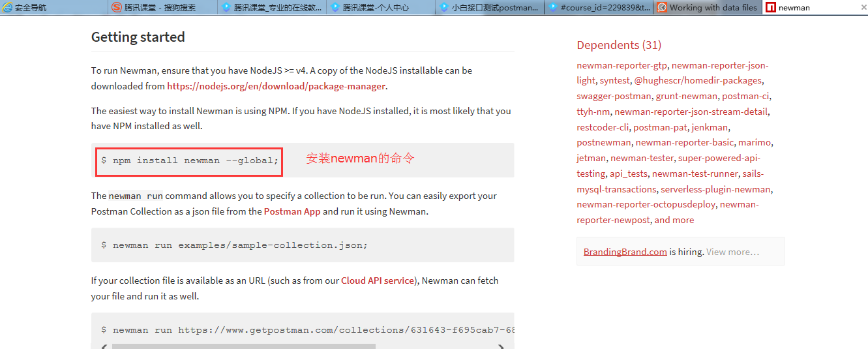Click the favicon of 小白接口测试postman tab

click(444, 7)
